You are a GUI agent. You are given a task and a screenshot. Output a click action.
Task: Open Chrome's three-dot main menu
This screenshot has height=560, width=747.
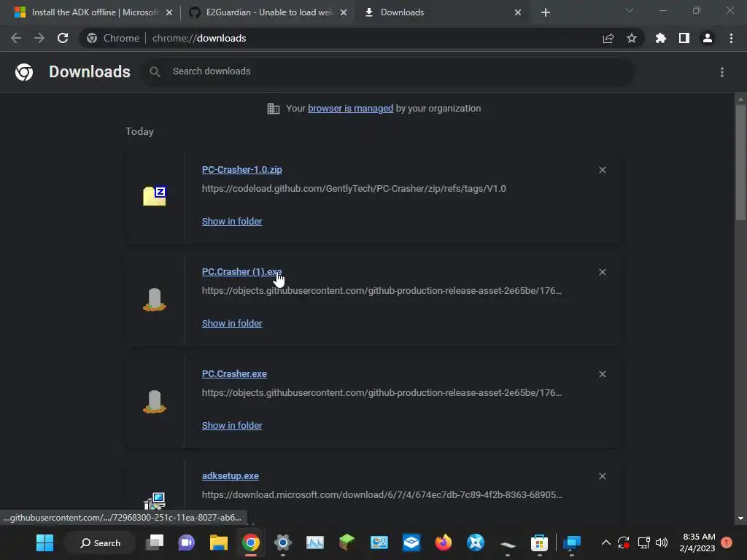[731, 38]
